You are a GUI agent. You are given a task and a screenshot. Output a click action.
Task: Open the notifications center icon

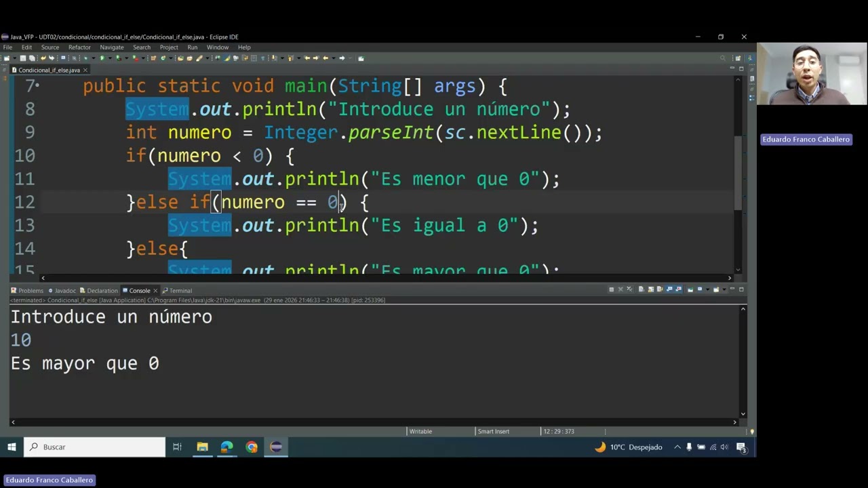pos(741,447)
